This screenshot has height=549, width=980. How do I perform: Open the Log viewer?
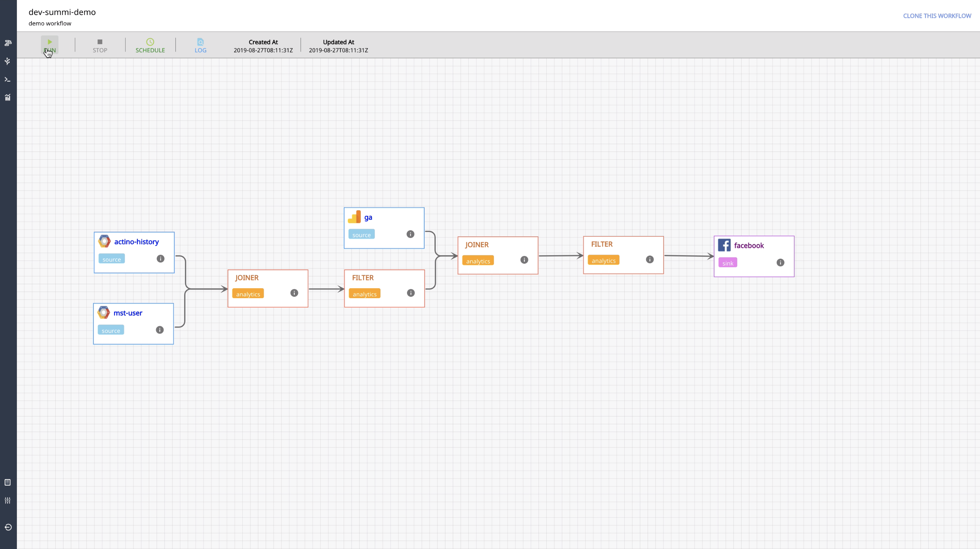(200, 45)
